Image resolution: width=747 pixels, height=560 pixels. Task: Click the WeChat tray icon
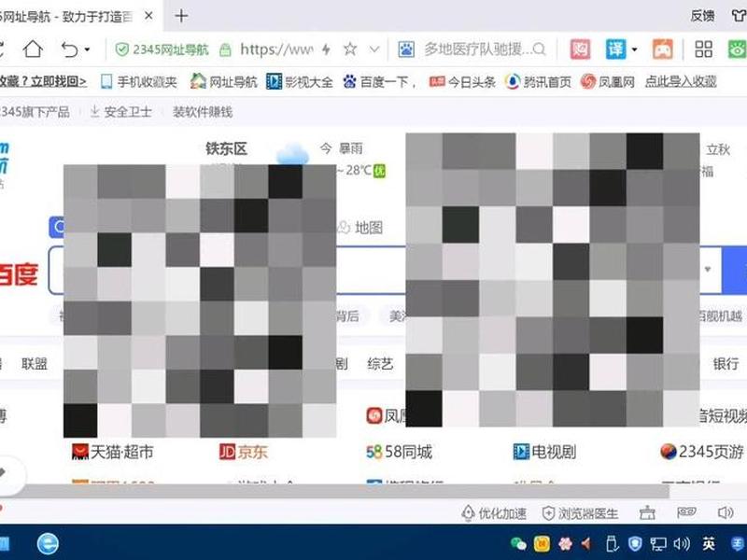click(518, 543)
